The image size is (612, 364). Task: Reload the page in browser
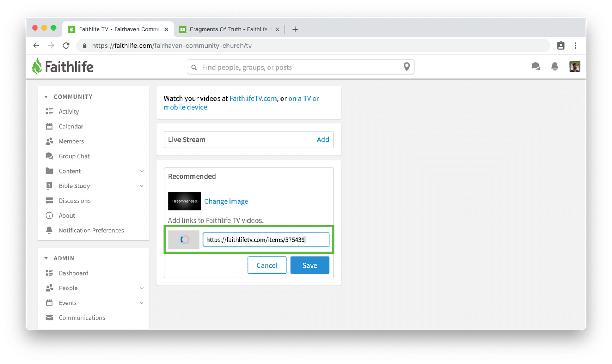(x=66, y=45)
